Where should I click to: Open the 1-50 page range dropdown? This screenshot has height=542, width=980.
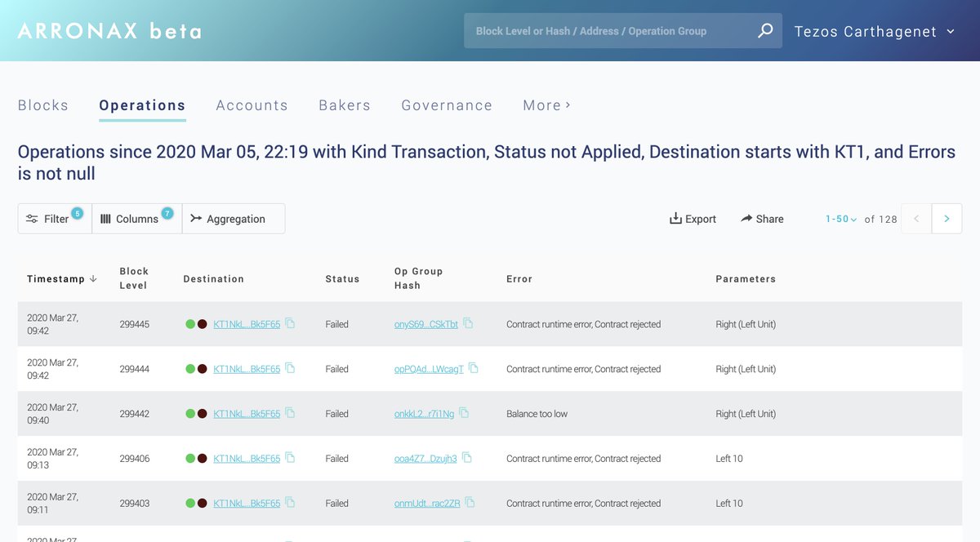841,219
